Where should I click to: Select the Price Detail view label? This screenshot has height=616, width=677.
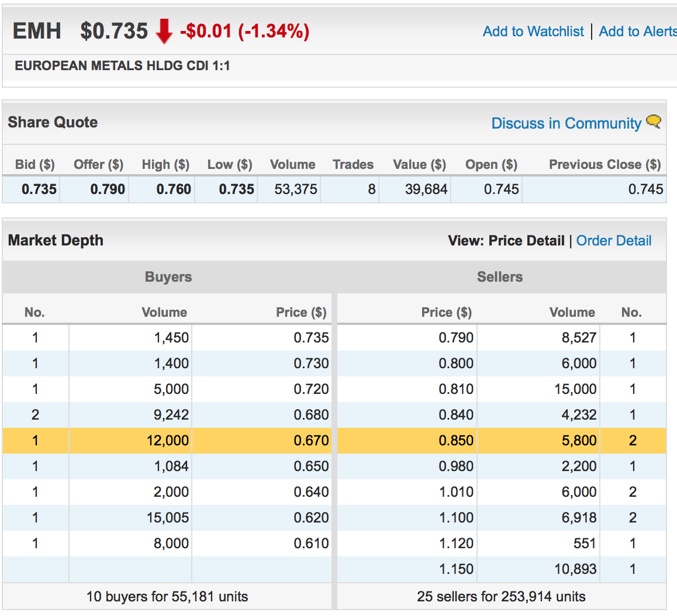[x=526, y=240]
